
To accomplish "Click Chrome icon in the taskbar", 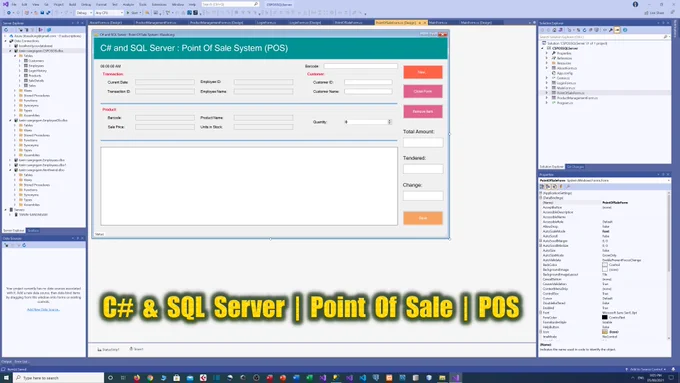I will pyautogui.click(x=150, y=378).
